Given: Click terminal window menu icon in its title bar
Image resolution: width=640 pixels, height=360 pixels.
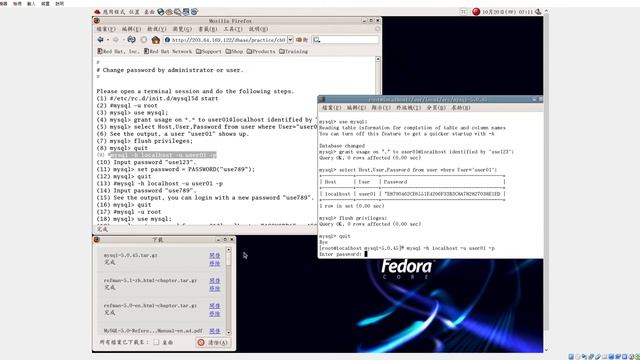Looking at the screenshot, I should tap(322, 99).
